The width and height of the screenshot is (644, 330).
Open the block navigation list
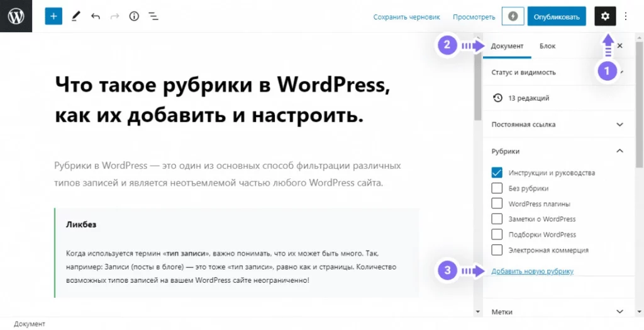[x=153, y=16]
